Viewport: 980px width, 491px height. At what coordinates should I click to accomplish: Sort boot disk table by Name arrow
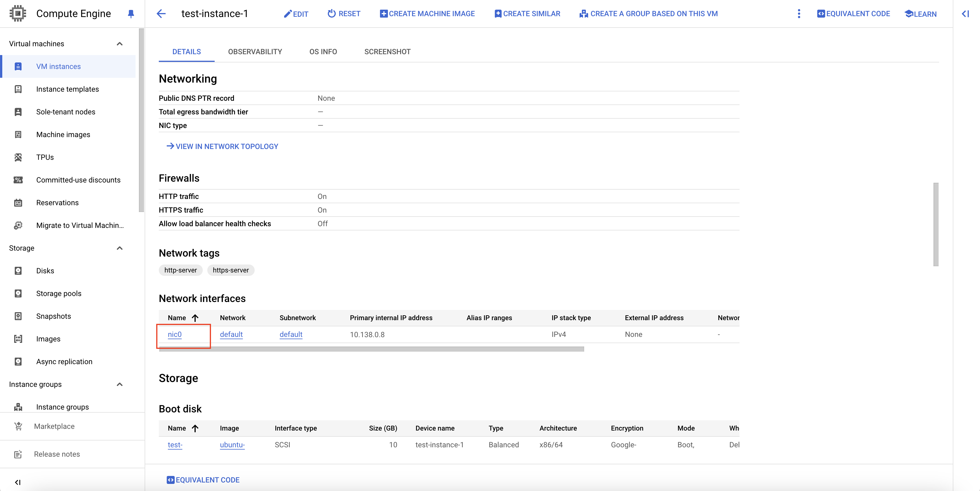point(195,428)
